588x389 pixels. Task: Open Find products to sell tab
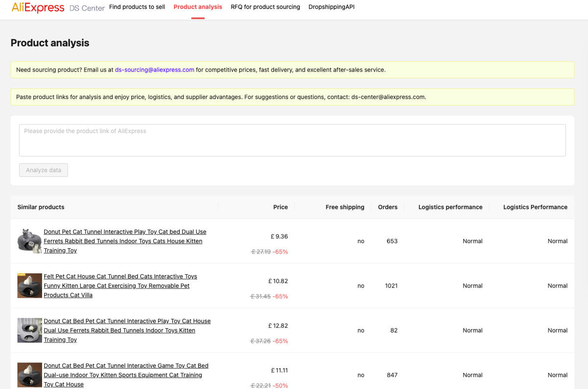[137, 7]
